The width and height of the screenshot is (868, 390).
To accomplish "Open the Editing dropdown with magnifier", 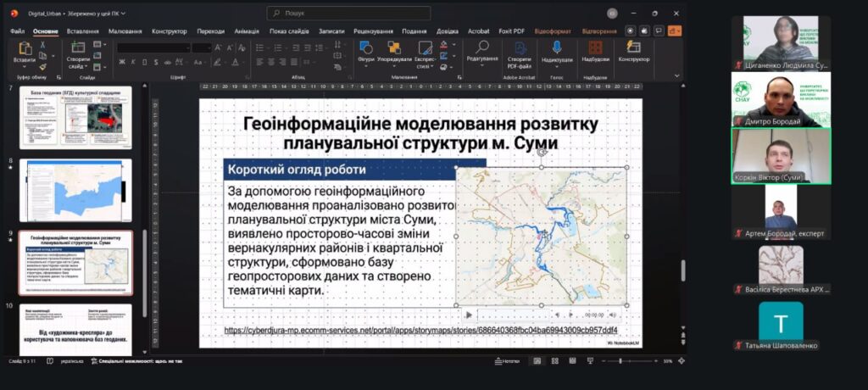I will [x=482, y=52].
